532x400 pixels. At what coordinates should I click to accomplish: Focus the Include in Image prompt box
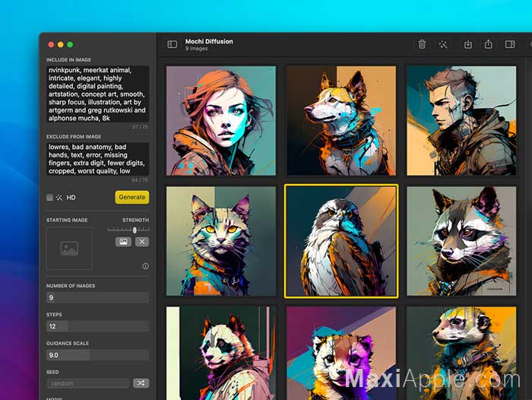pos(97,94)
